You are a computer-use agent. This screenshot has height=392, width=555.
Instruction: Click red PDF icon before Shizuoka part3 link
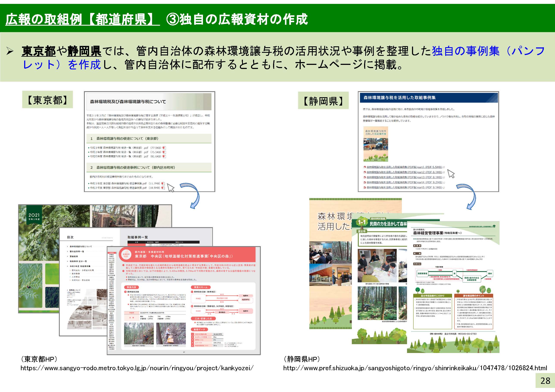[365, 177]
